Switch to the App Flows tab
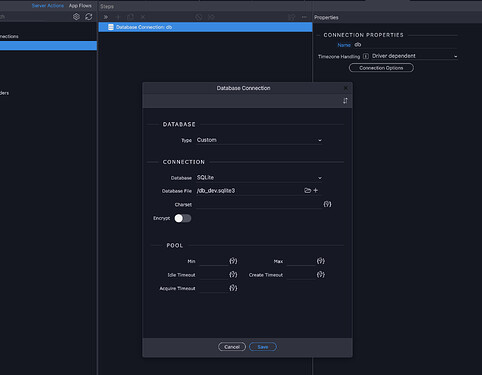This screenshot has height=375, width=482. click(x=80, y=6)
